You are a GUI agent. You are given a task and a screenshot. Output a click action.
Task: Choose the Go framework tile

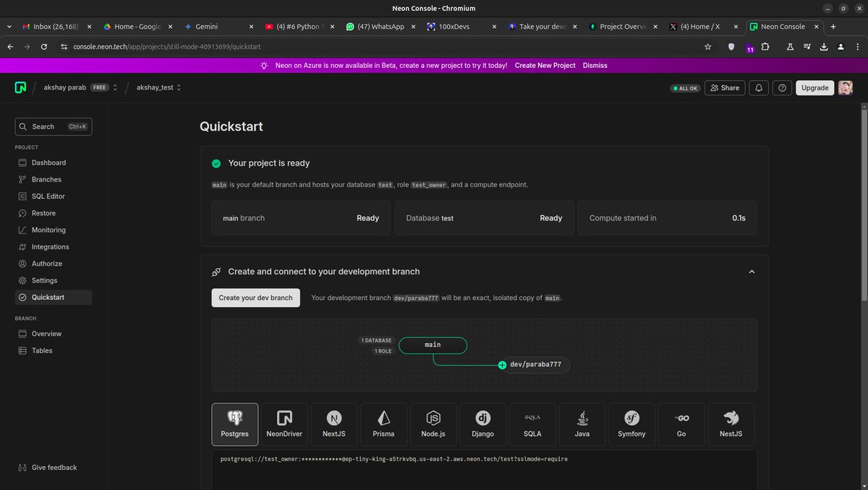click(x=681, y=424)
